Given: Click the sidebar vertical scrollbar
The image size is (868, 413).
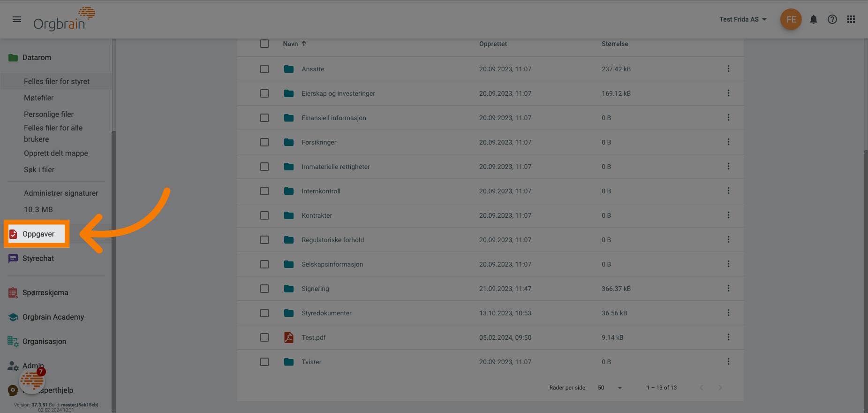Looking at the screenshot, I should [113, 235].
